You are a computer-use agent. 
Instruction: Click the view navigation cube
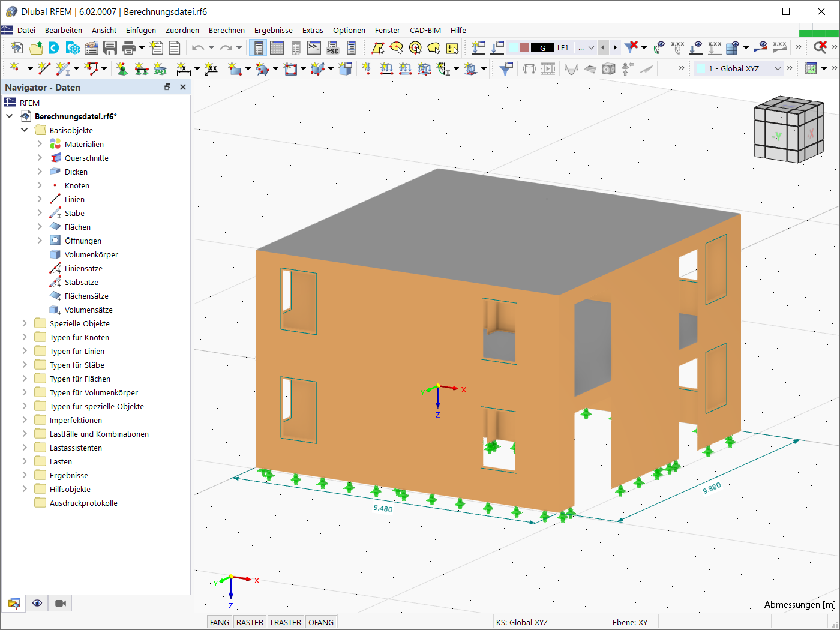coord(788,130)
